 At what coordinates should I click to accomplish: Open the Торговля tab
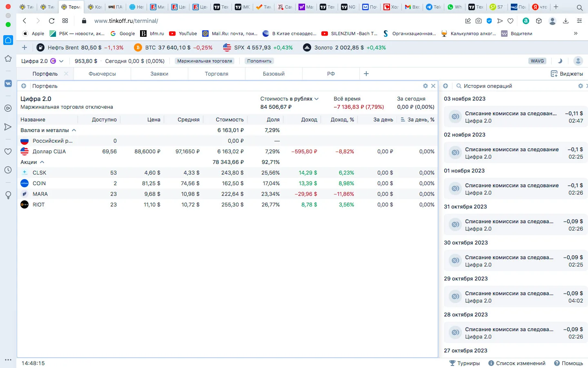[216, 74]
